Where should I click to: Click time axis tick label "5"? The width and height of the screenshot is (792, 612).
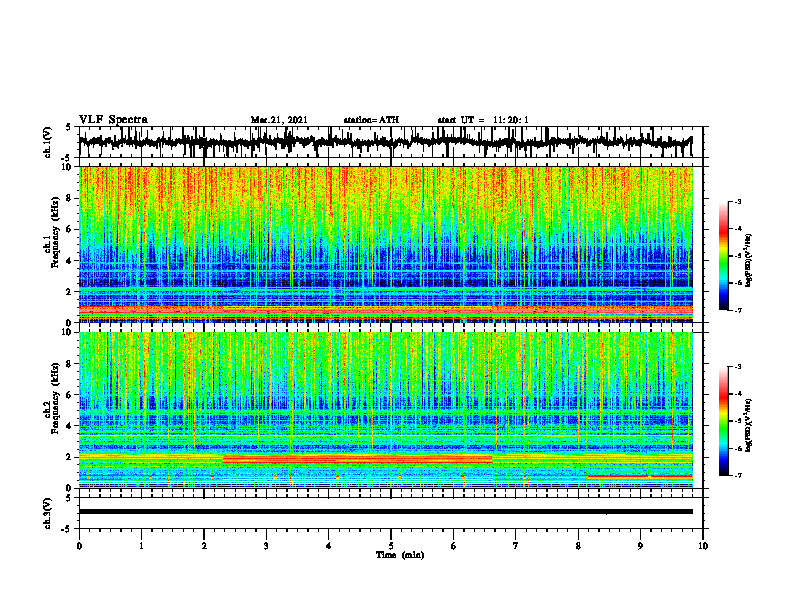(391, 546)
